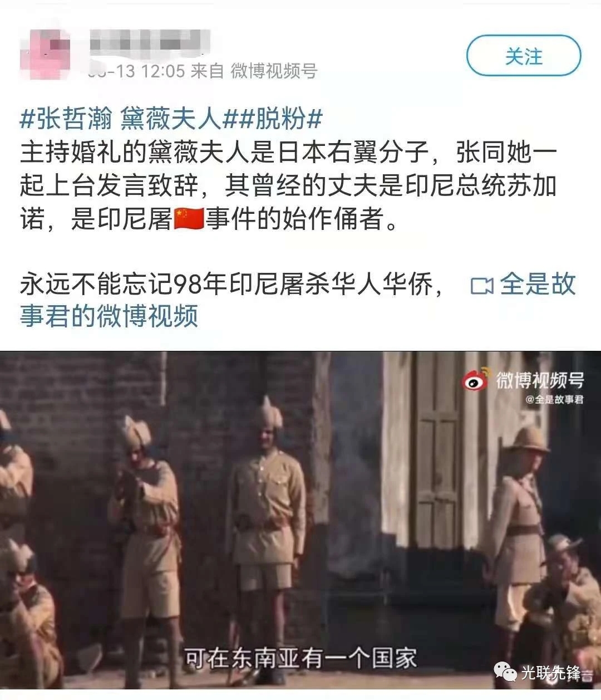Tap the 关注 follow button
The height and width of the screenshot is (700, 601).
(524, 56)
